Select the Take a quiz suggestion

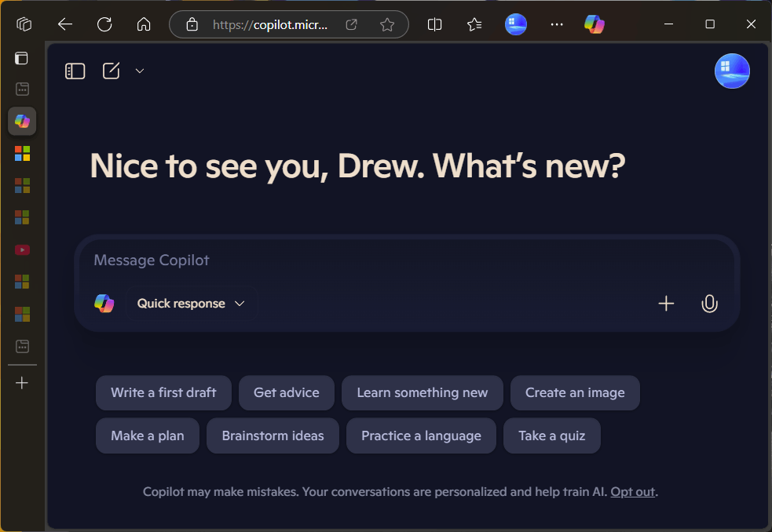pyautogui.click(x=552, y=436)
